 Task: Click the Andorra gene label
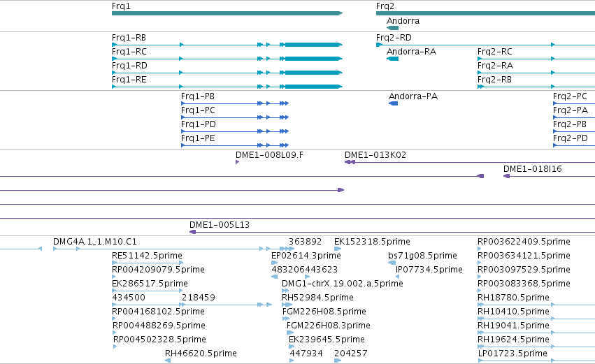tap(403, 21)
